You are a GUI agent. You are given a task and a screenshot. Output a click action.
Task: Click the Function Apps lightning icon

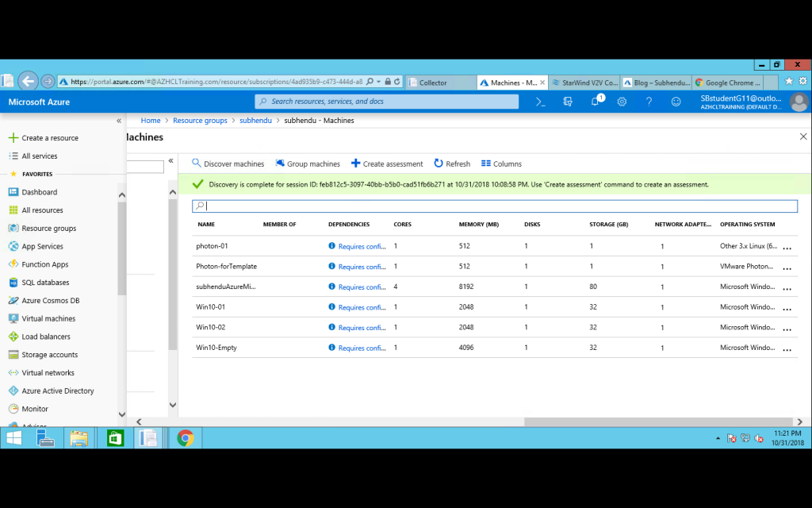tap(13, 264)
